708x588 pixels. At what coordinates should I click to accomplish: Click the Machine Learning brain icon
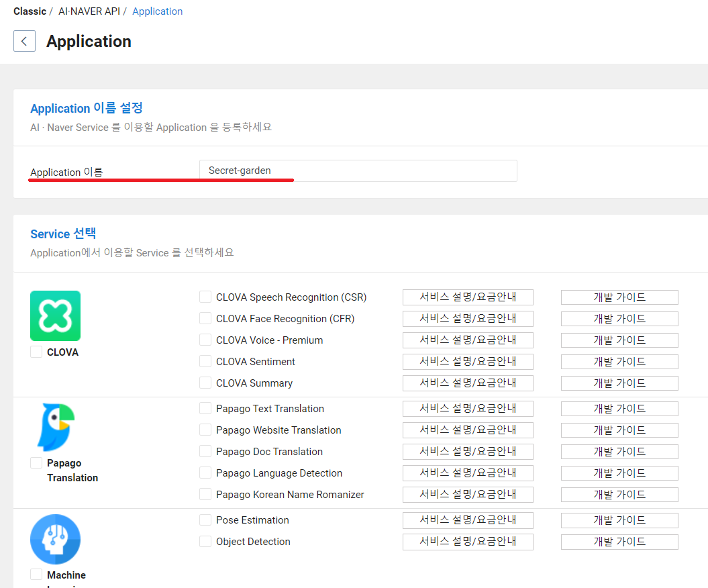tap(55, 539)
